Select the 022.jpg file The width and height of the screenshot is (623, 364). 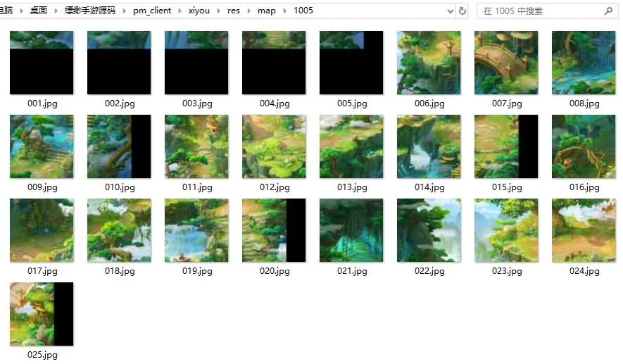(x=429, y=230)
